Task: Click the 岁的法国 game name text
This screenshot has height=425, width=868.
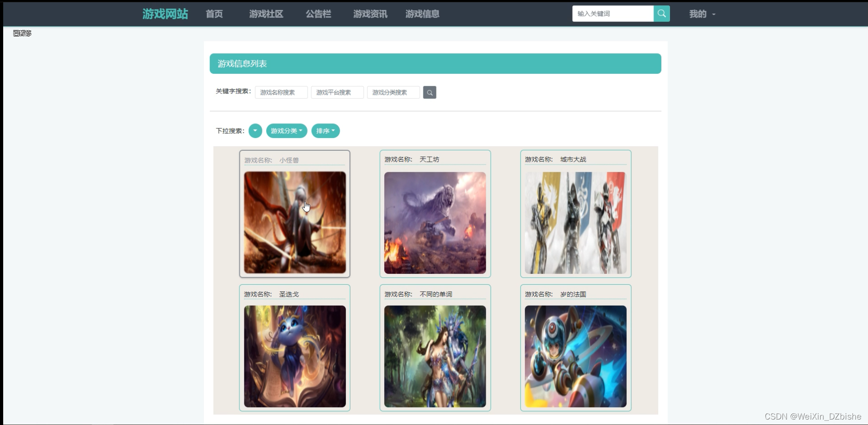Action: (573, 294)
